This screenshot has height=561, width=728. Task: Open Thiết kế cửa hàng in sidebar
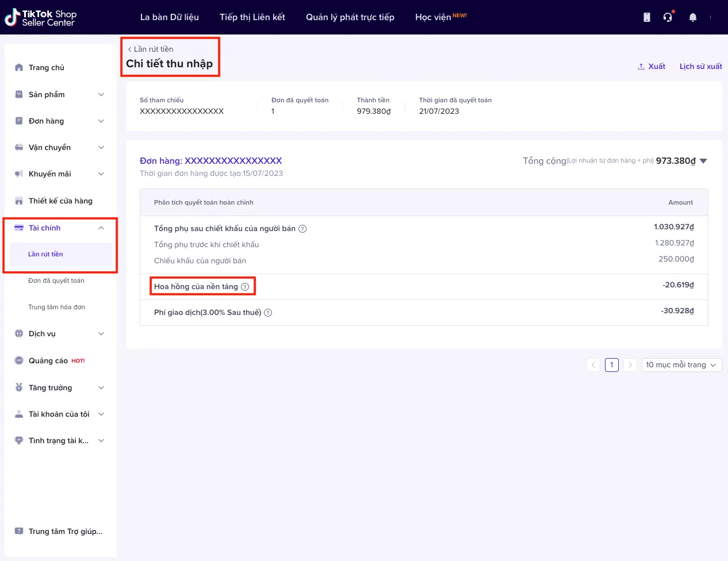(x=60, y=201)
